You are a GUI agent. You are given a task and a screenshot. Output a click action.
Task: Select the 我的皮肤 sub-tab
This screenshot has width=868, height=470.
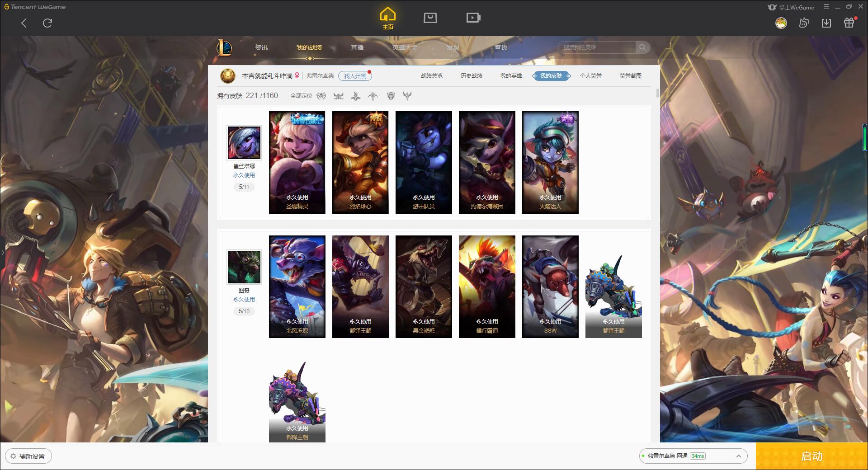pos(551,76)
